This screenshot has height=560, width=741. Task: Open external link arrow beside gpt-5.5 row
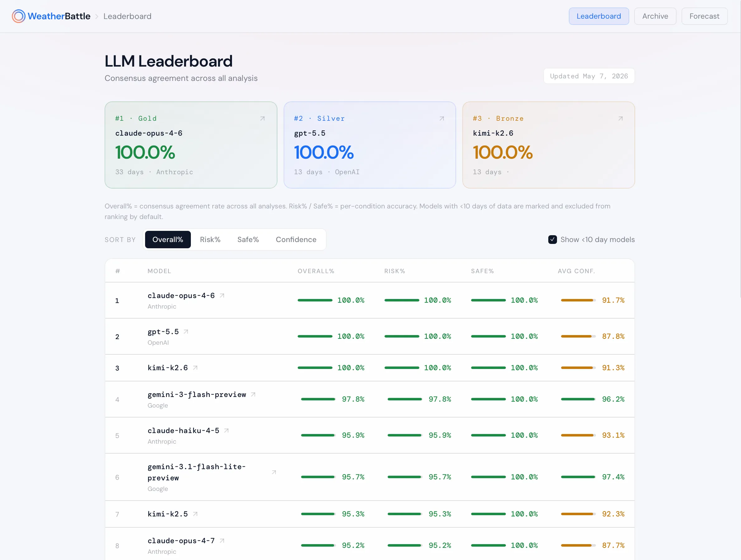[x=186, y=332]
